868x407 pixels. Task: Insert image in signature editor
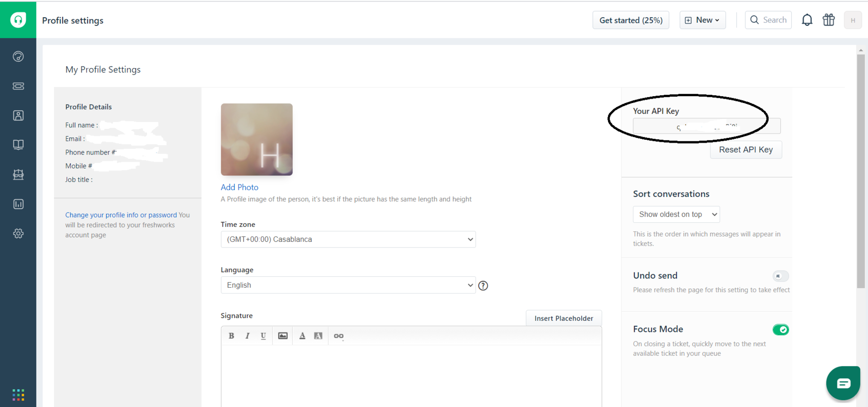[x=283, y=336]
